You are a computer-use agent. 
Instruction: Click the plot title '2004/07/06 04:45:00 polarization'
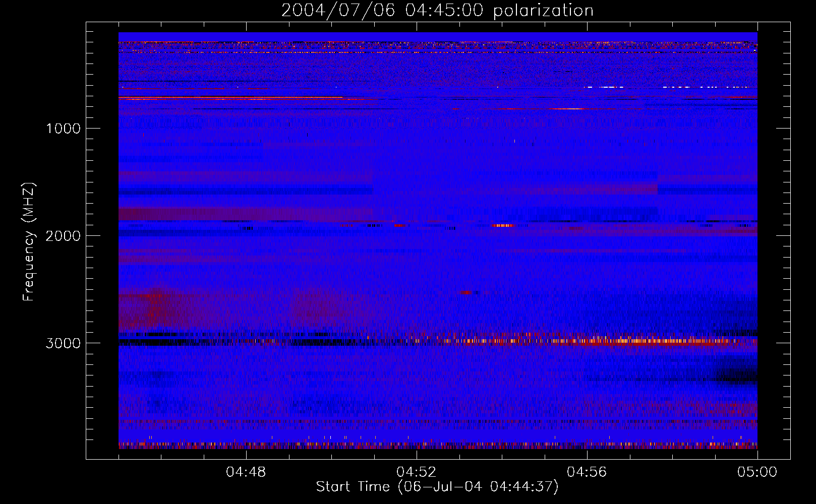437,11
